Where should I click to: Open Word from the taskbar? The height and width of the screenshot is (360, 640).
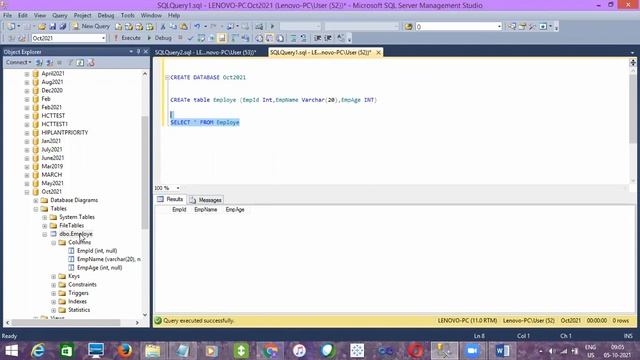coord(502,351)
